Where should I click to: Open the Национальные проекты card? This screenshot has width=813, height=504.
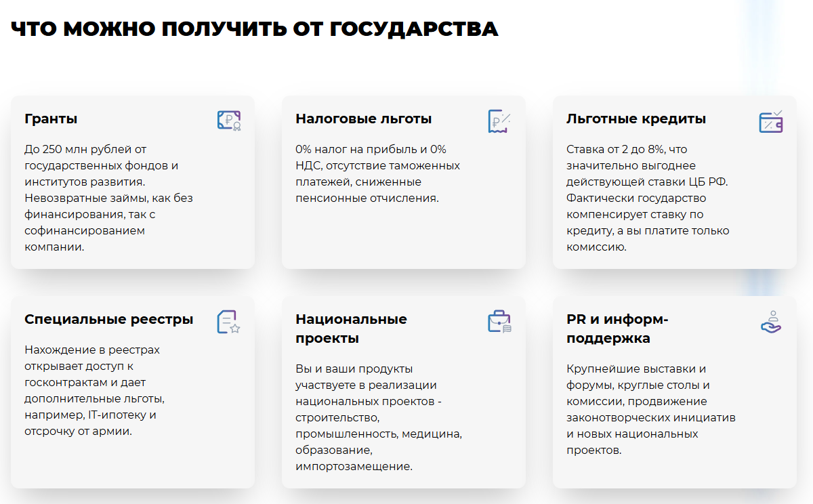404,393
